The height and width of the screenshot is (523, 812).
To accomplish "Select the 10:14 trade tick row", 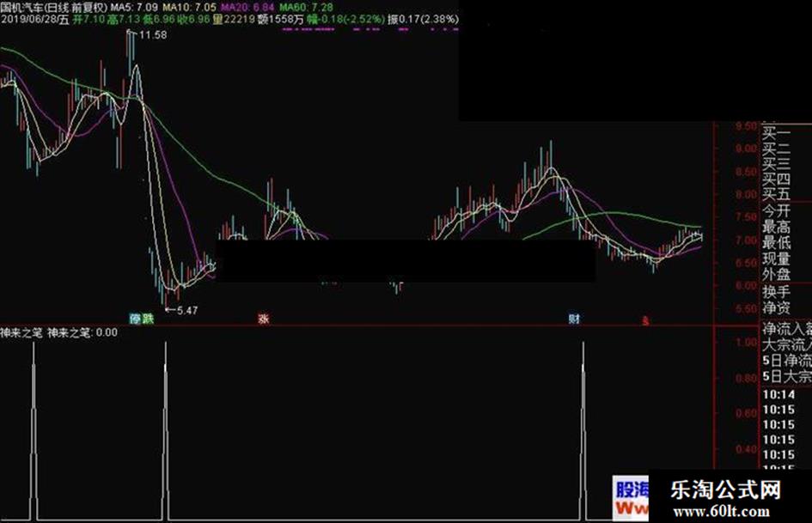I will click(x=778, y=395).
